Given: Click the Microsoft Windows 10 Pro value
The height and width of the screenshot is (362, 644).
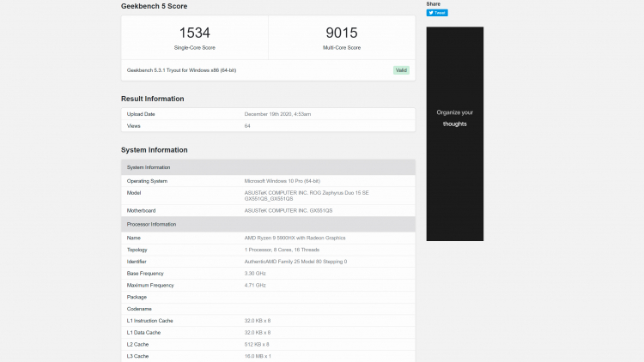Looking at the screenshot, I should 282,181.
